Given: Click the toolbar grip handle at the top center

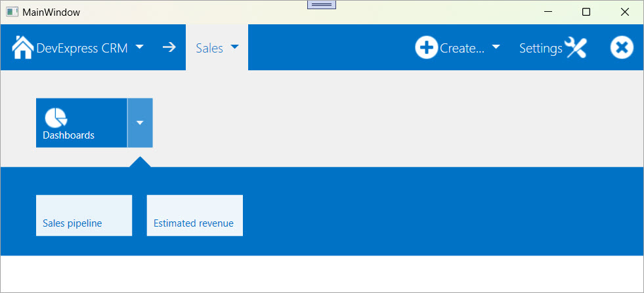Looking at the screenshot, I should [322, 5].
